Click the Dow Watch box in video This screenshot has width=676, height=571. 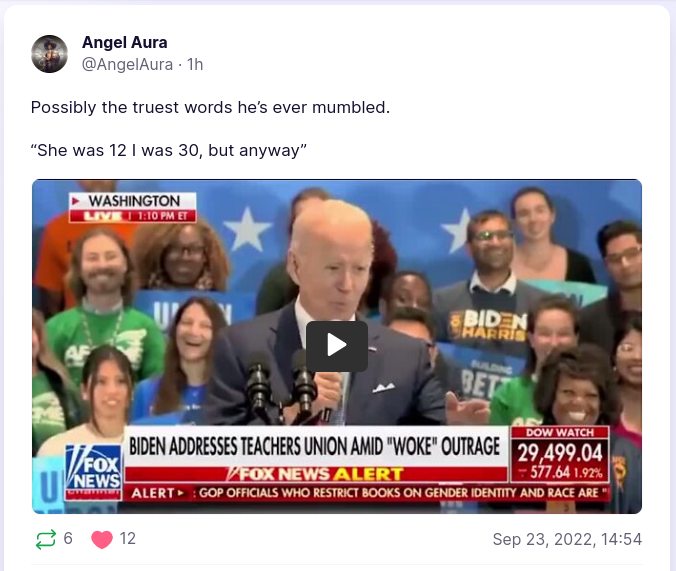coord(560,454)
